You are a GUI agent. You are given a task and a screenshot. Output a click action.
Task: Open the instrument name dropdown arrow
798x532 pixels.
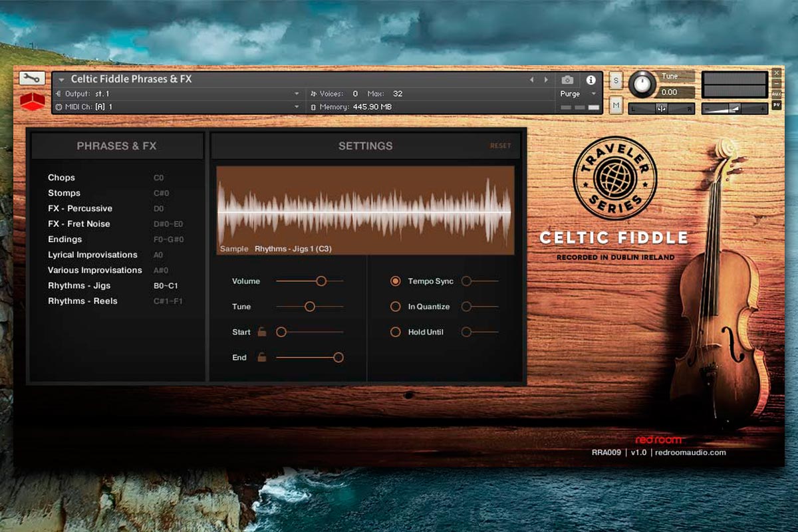(62, 80)
